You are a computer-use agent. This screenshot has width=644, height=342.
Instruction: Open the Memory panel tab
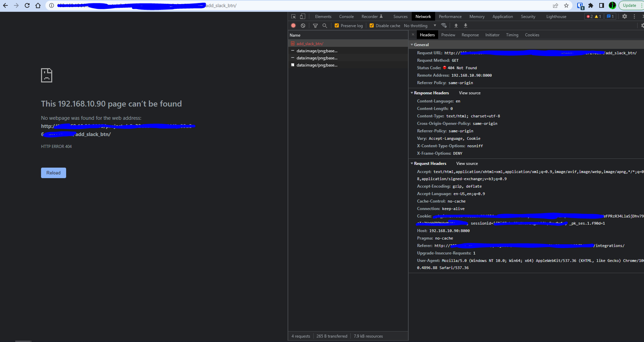point(477,16)
